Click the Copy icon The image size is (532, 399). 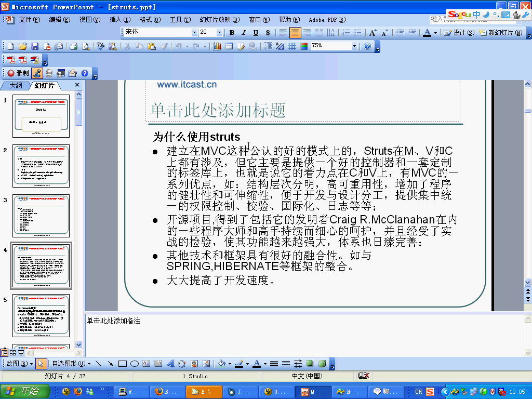point(139,46)
